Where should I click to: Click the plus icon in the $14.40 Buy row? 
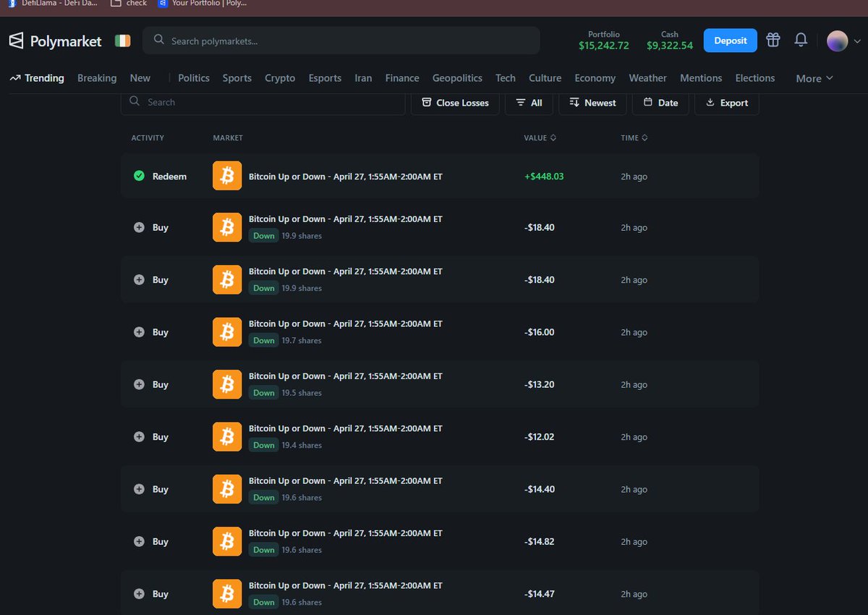(139, 489)
